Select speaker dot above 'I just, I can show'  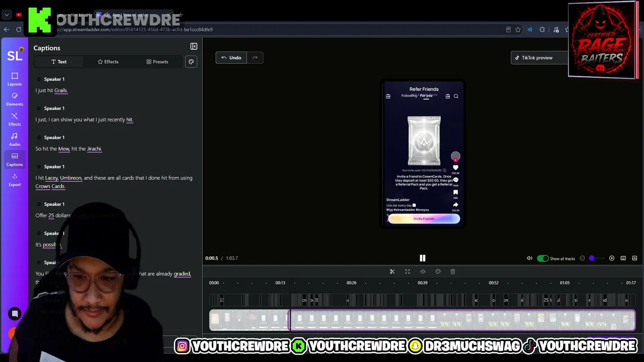[39, 109]
